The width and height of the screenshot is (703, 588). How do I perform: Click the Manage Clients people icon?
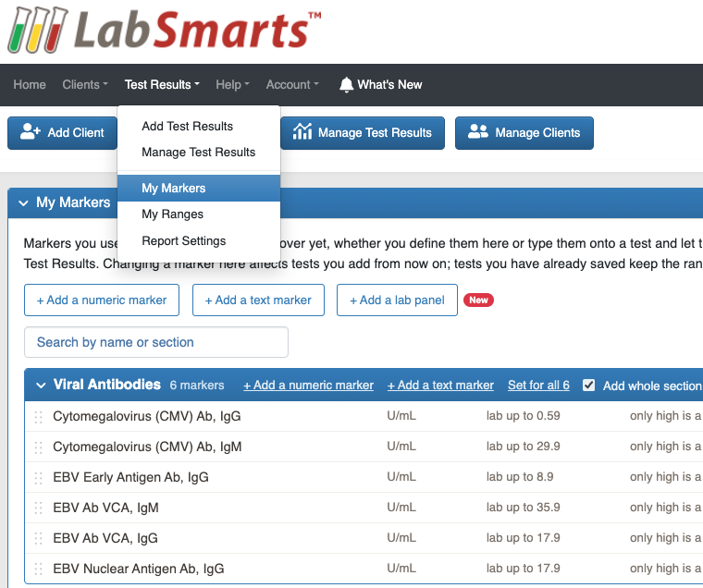click(x=478, y=132)
